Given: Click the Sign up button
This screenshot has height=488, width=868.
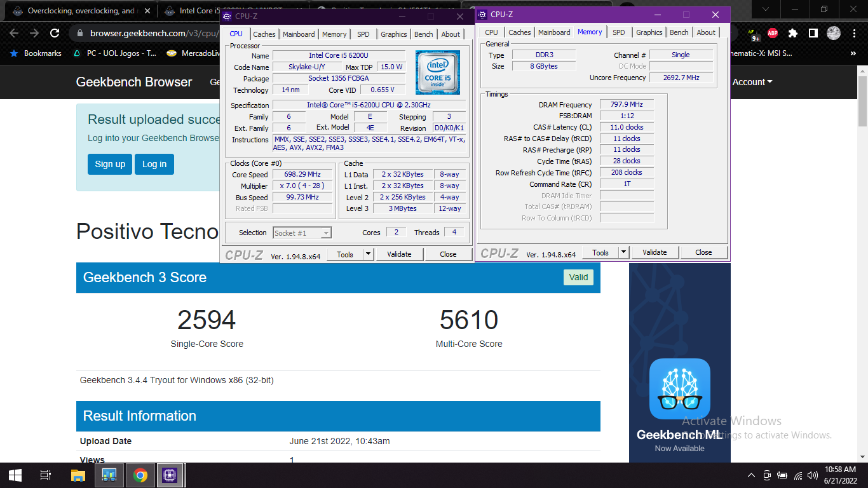Looking at the screenshot, I should pyautogui.click(x=110, y=164).
